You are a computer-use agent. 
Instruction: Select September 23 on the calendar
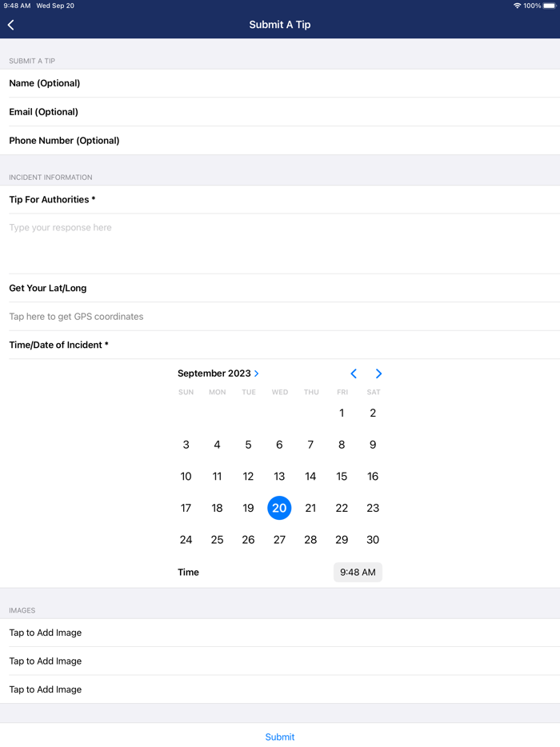pyautogui.click(x=373, y=509)
